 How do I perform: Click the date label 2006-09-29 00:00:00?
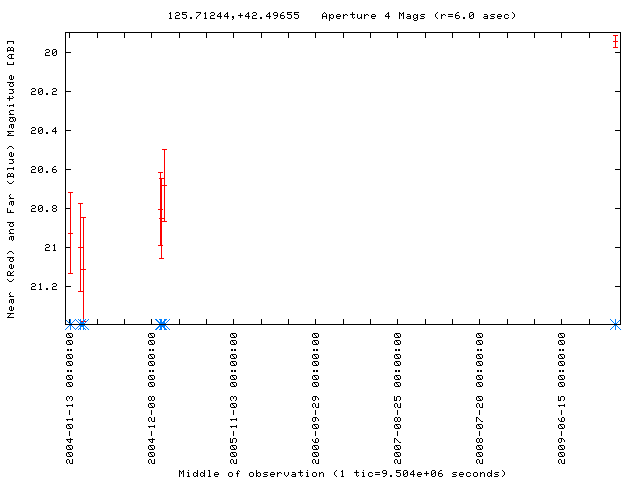(x=316, y=399)
